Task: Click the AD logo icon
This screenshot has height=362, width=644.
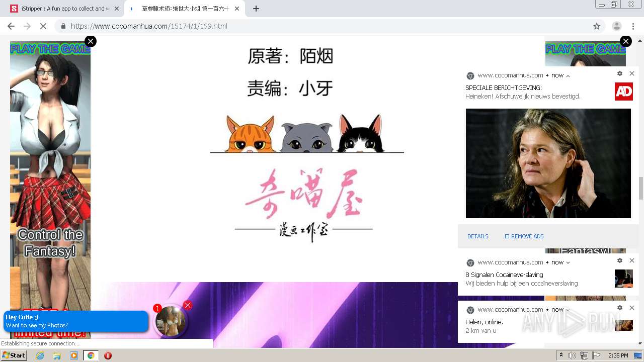Action: tap(624, 92)
